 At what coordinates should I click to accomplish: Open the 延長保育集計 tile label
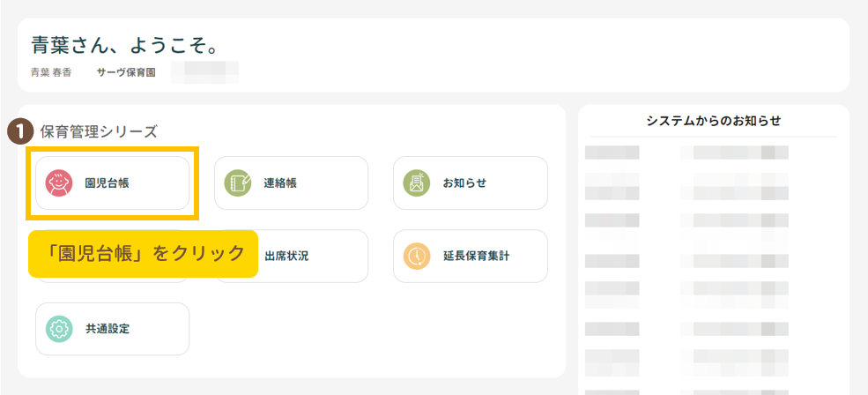476,257
